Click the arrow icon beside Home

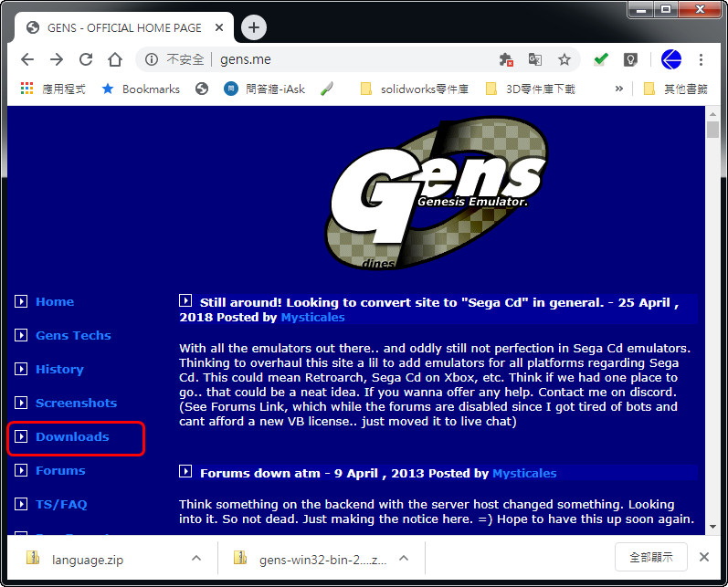click(21, 301)
